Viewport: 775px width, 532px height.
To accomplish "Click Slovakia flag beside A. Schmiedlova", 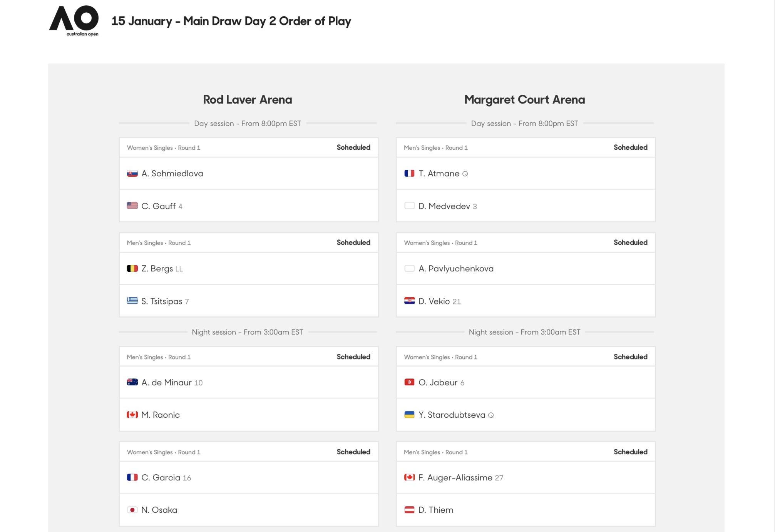I will tap(132, 174).
